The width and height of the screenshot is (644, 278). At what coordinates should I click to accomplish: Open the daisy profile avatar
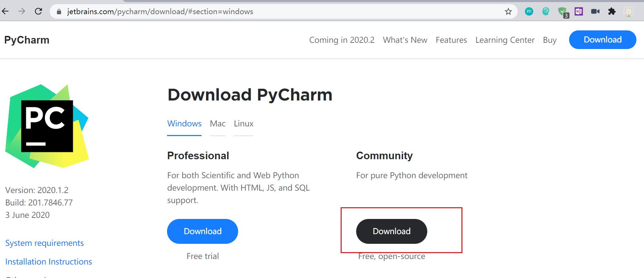click(x=628, y=12)
